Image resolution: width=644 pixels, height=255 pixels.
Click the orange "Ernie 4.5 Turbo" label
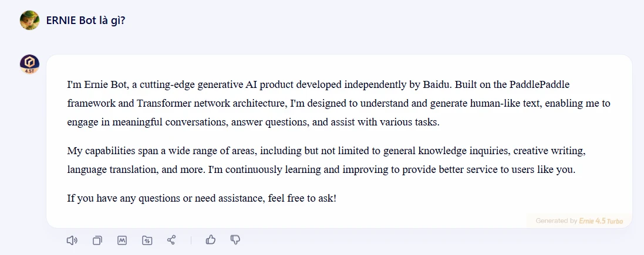[601, 221]
